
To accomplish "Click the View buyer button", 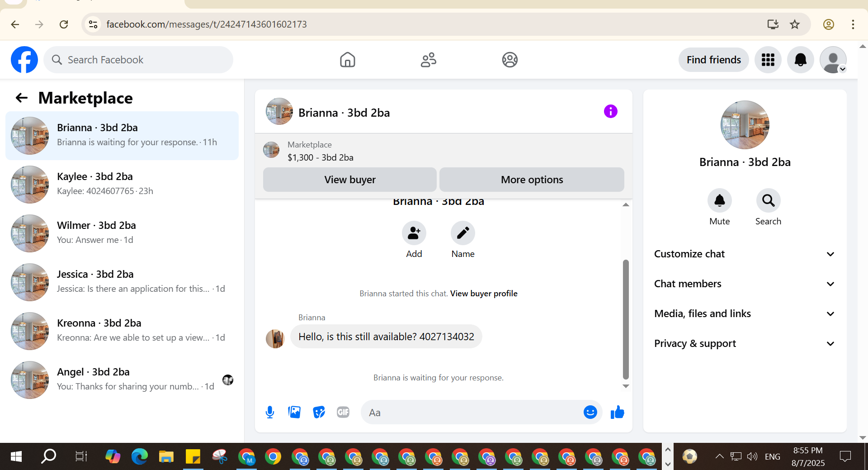I will pos(349,180).
